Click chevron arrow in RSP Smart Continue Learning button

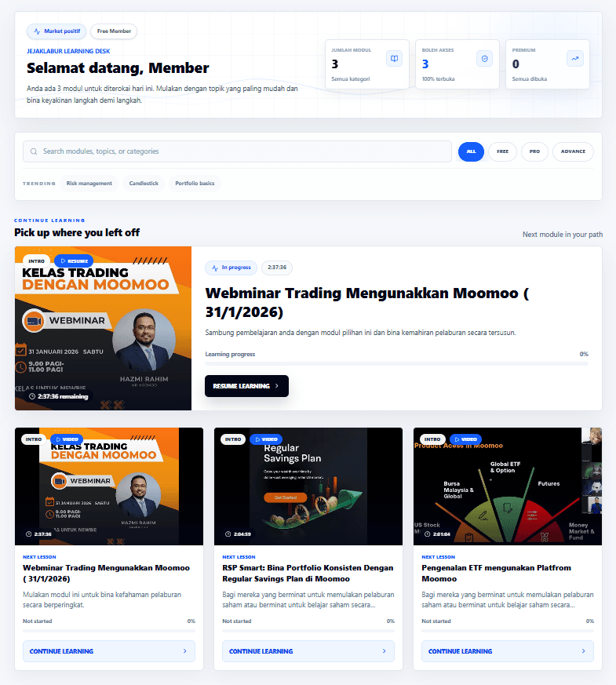384,651
